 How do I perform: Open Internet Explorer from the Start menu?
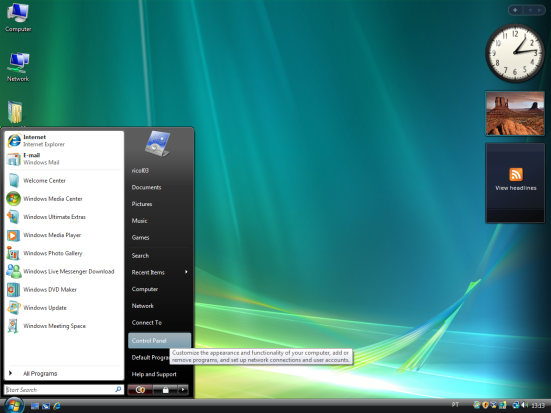[64, 141]
